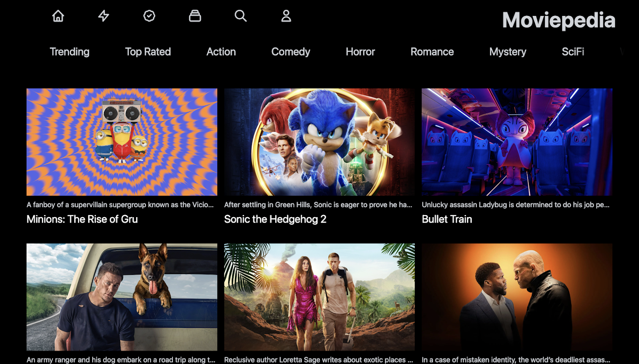Browse SciFi films
Image resolution: width=639 pixels, height=364 pixels.
pos(573,52)
